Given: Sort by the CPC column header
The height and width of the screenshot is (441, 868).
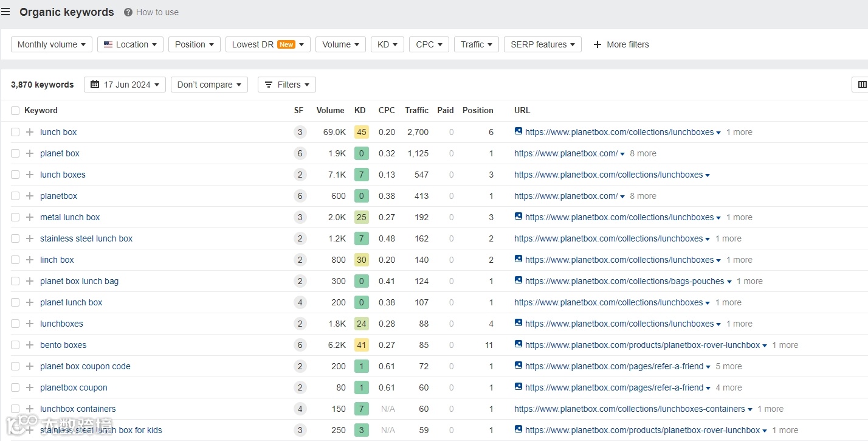Looking at the screenshot, I should tap(387, 111).
